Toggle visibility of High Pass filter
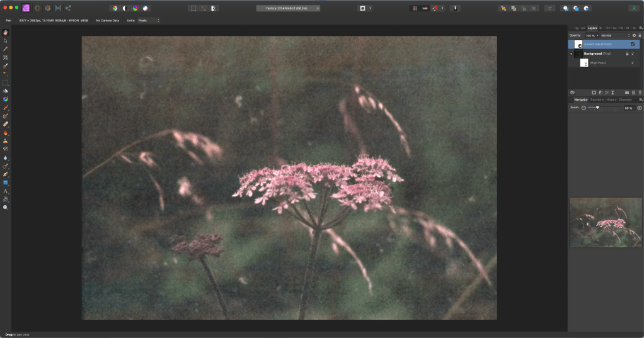The image size is (644, 338). click(x=633, y=63)
